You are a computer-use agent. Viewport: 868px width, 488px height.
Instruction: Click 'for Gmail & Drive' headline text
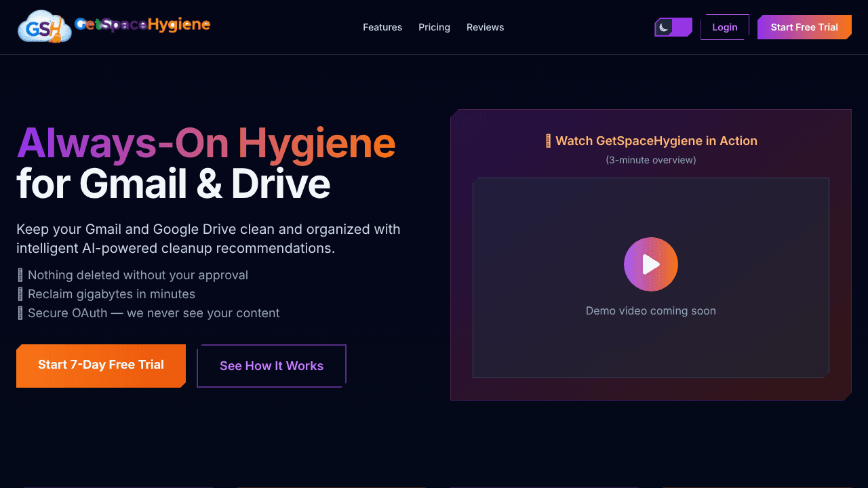[174, 184]
